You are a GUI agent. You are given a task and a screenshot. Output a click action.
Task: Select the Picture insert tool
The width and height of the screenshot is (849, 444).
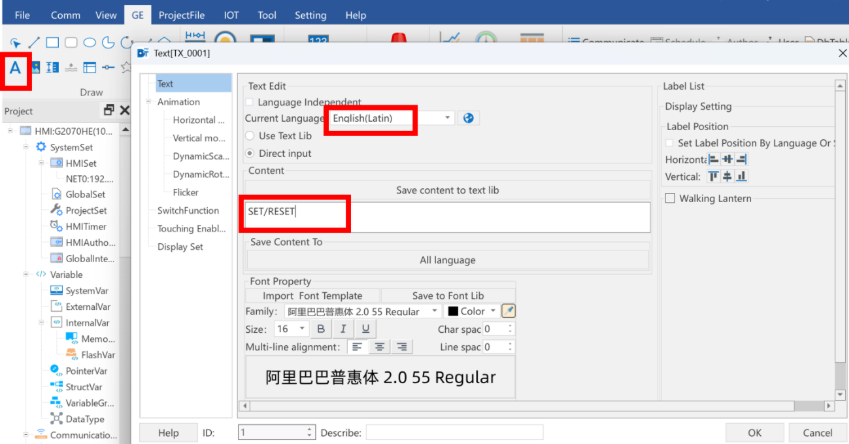tap(36, 68)
